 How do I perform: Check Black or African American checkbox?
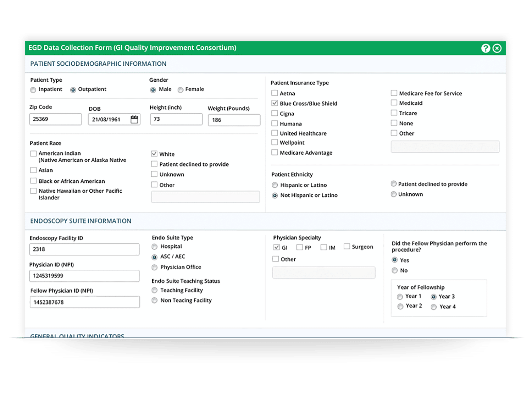pyautogui.click(x=33, y=181)
